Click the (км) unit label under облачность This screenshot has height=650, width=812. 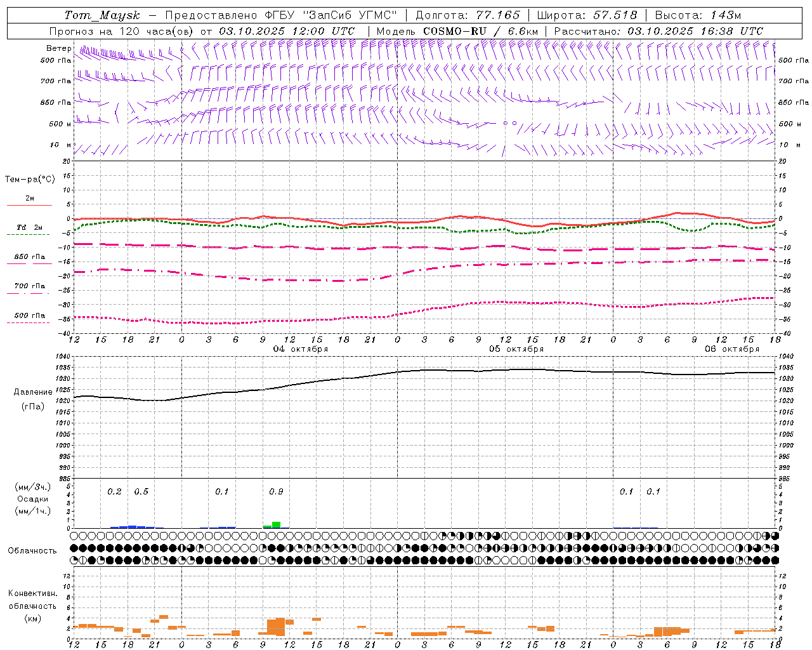coord(33,618)
